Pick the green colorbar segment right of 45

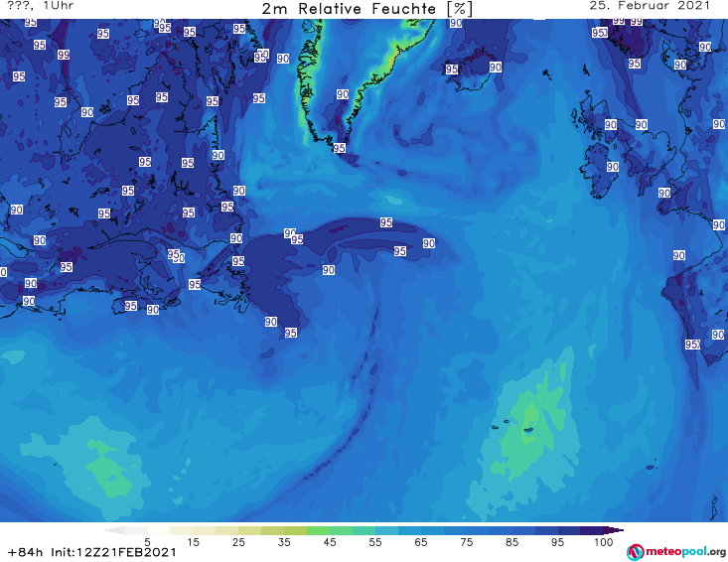coord(341,530)
